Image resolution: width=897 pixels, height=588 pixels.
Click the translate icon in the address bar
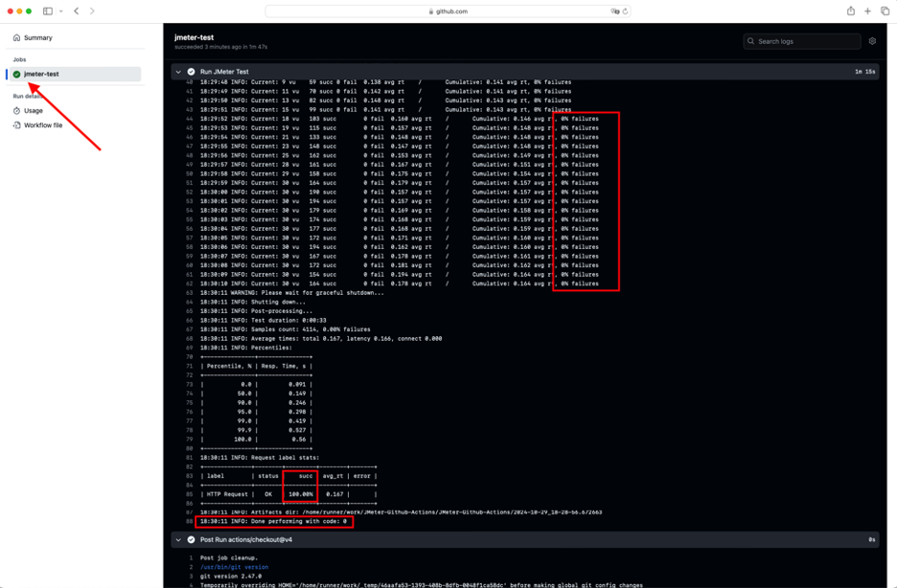[x=615, y=11]
